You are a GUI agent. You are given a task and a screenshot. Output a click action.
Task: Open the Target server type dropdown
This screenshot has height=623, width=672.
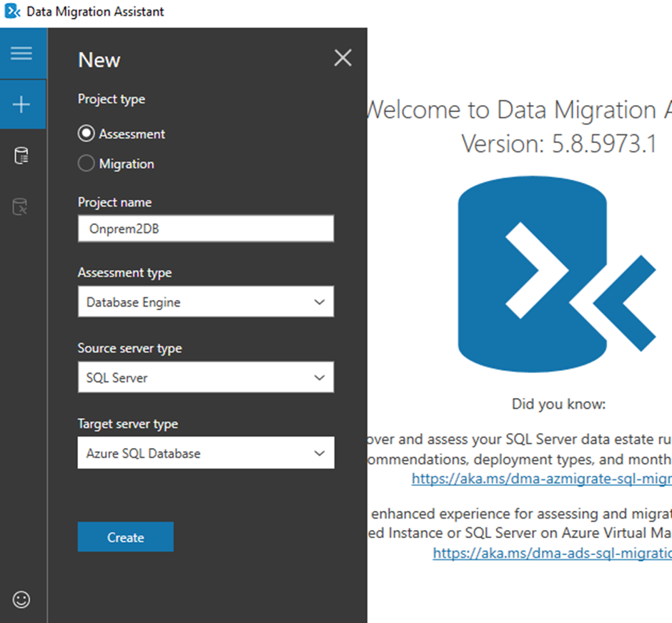[206, 452]
